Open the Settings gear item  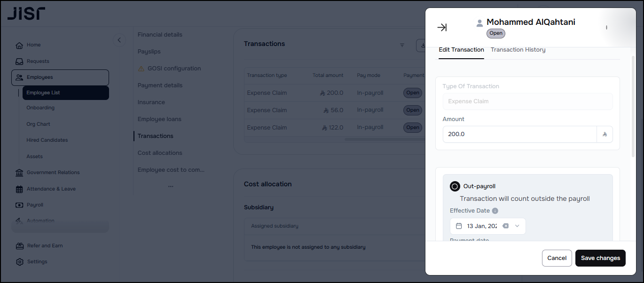37,262
